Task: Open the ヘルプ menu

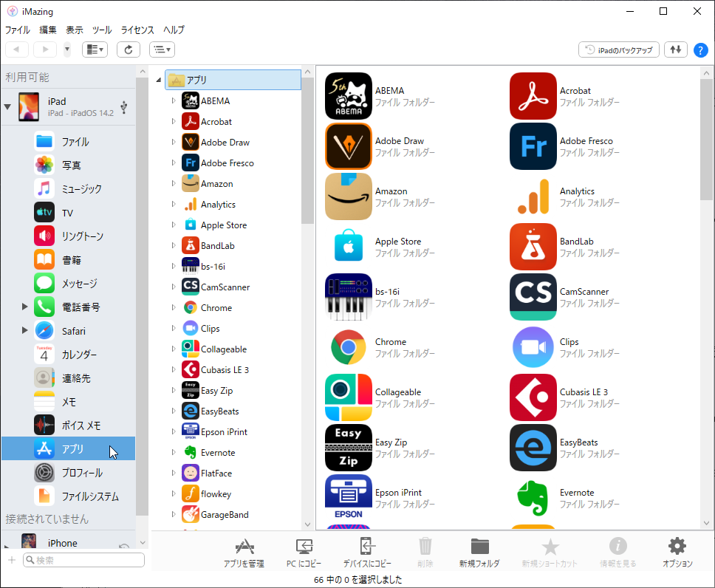Action: coord(174,30)
